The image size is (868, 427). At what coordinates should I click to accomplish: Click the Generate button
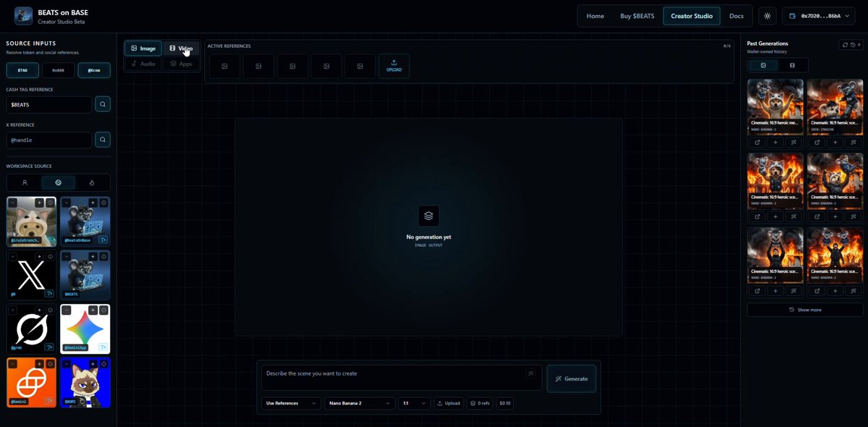pos(571,379)
